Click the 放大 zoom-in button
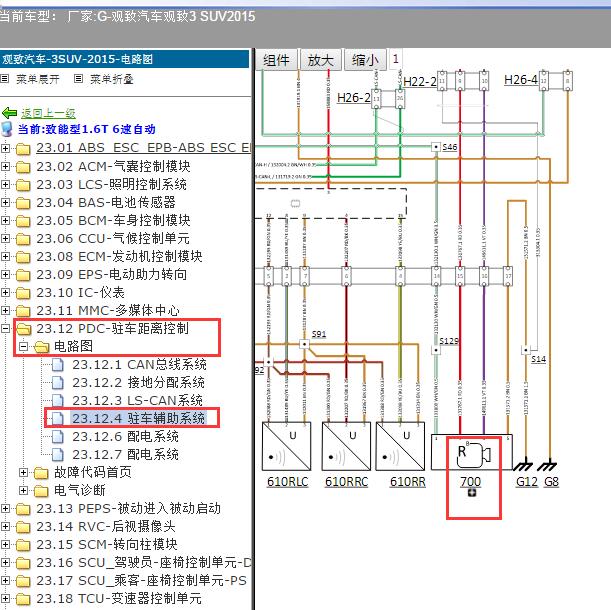 click(x=321, y=60)
